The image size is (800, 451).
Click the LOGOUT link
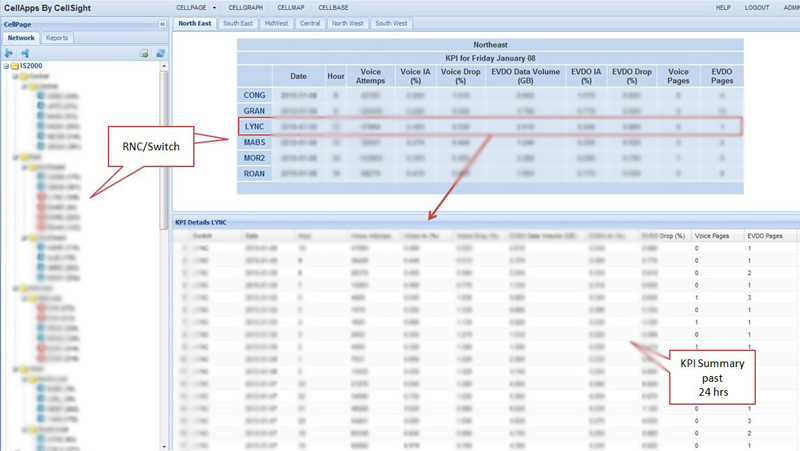[x=757, y=7]
